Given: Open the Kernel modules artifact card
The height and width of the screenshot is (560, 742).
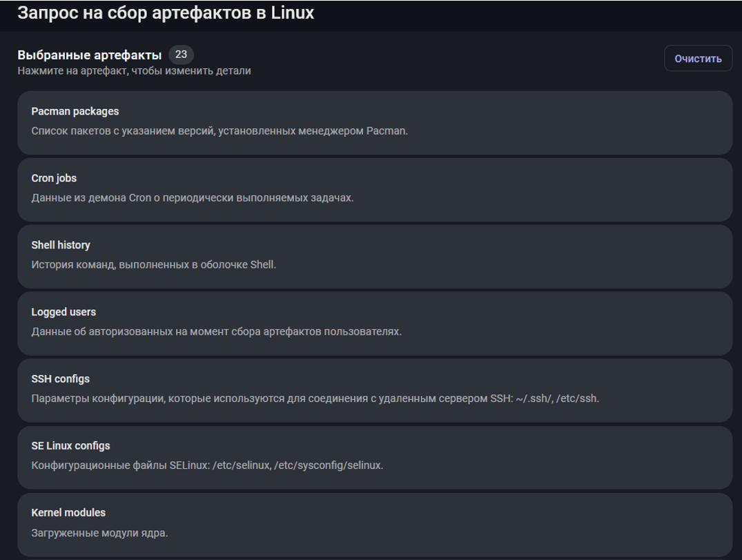Looking at the screenshot, I should (374, 524).
